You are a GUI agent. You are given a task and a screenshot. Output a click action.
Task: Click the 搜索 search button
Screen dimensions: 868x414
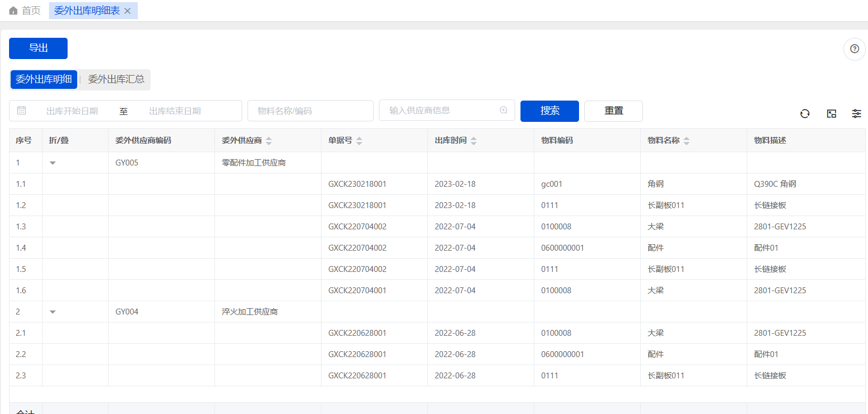click(550, 111)
